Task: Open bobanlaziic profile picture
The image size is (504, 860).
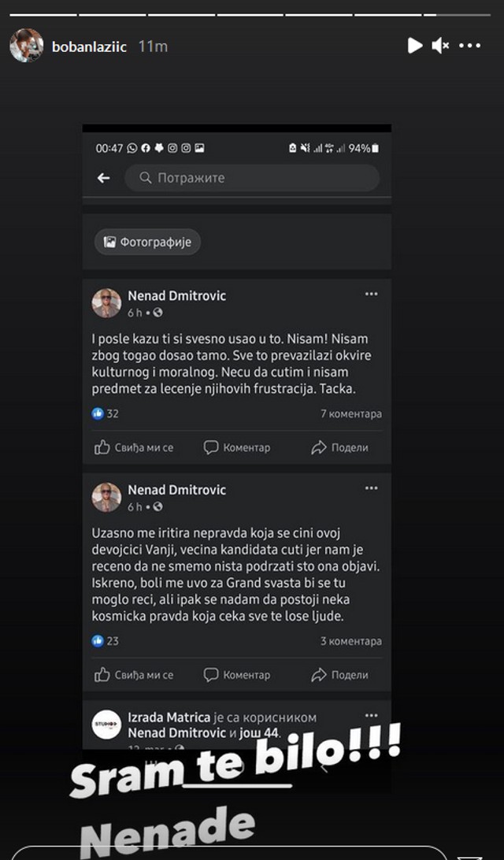Action: click(26, 46)
